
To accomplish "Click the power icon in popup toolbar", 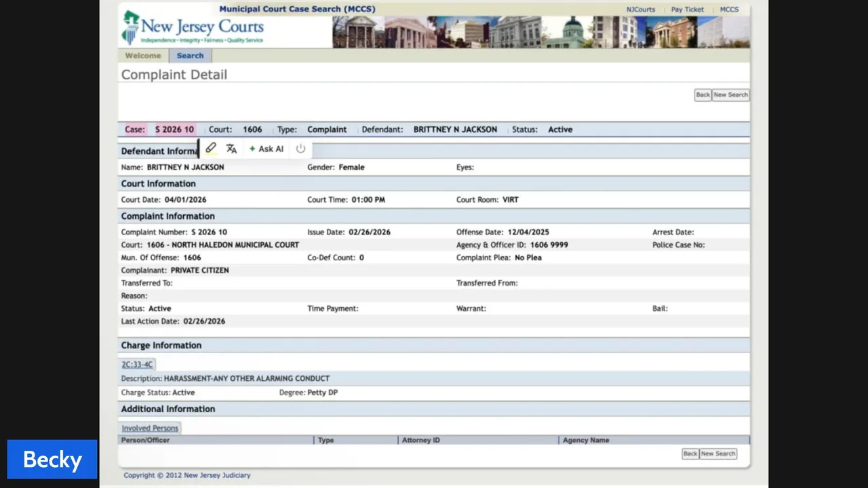I will pos(300,148).
